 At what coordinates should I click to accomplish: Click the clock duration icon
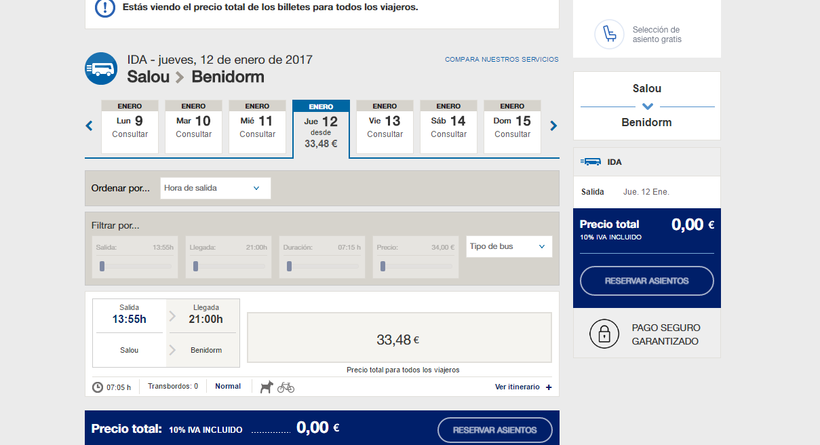coord(97,387)
